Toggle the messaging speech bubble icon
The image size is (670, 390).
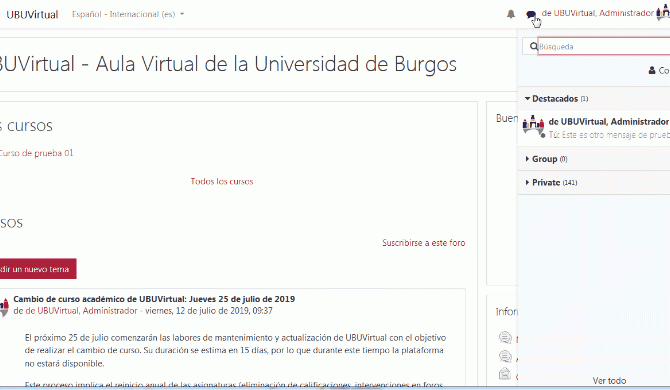531,15
